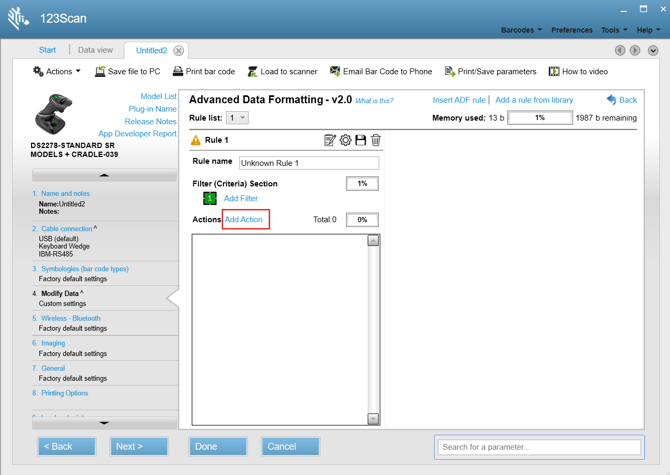
Task: Open rule settings gear icon
Action: pyautogui.click(x=345, y=140)
